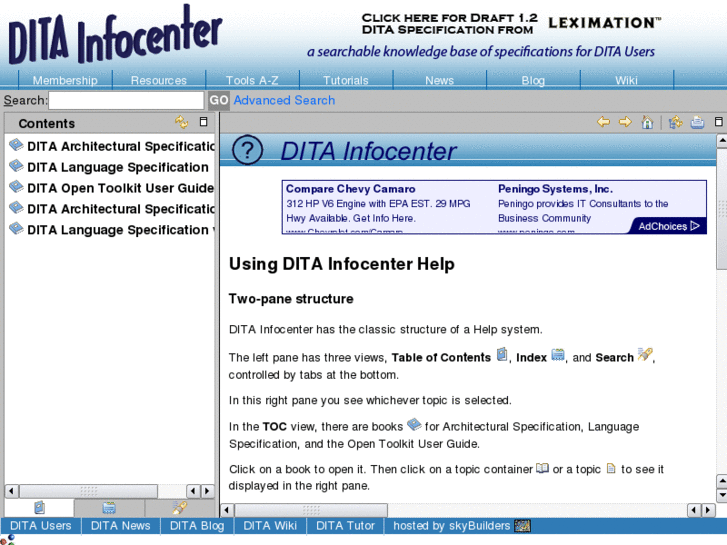Image resolution: width=727 pixels, height=545 pixels.
Task: Open DITA Tutor footer link
Action: pos(345,526)
